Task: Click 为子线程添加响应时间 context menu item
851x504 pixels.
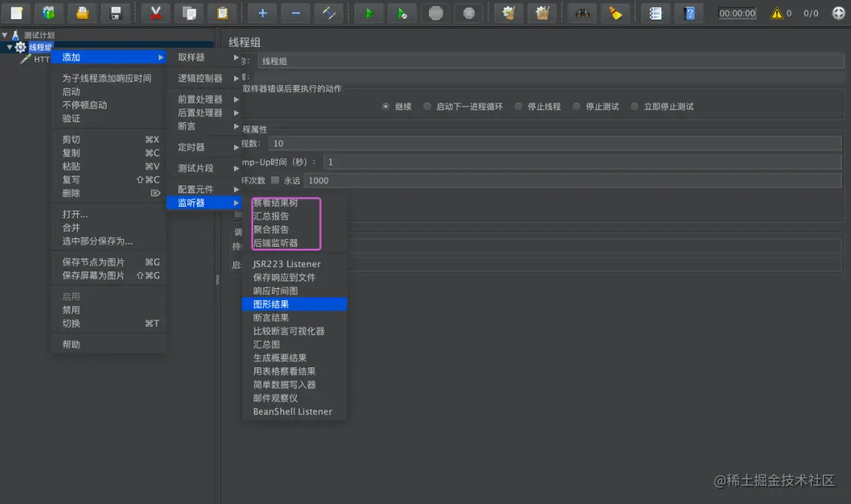Action: 109,78
